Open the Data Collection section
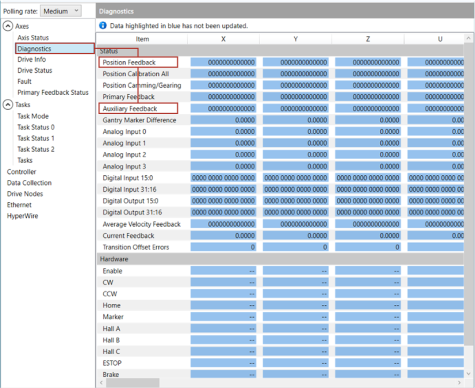This screenshot has height=388, width=475. tap(29, 183)
